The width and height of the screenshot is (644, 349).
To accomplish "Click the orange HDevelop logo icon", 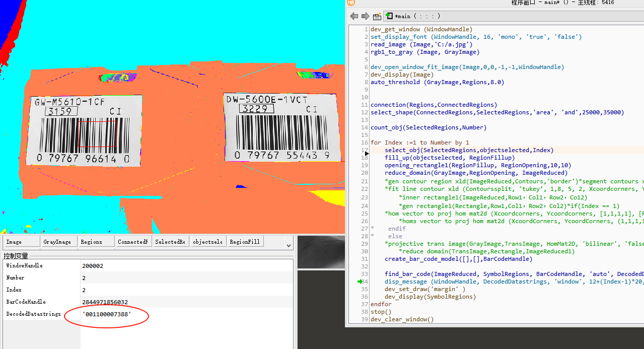I will click(351, 3).
